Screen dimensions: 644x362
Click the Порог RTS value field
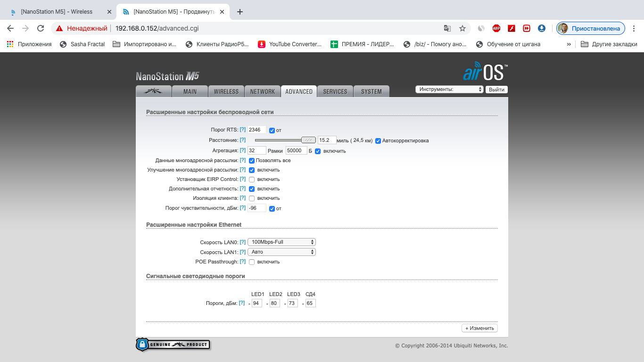pyautogui.click(x=257, y=130)
